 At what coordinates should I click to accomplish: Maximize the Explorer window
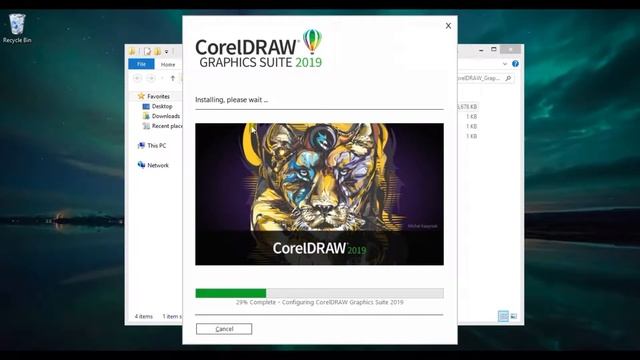[493, 49]
